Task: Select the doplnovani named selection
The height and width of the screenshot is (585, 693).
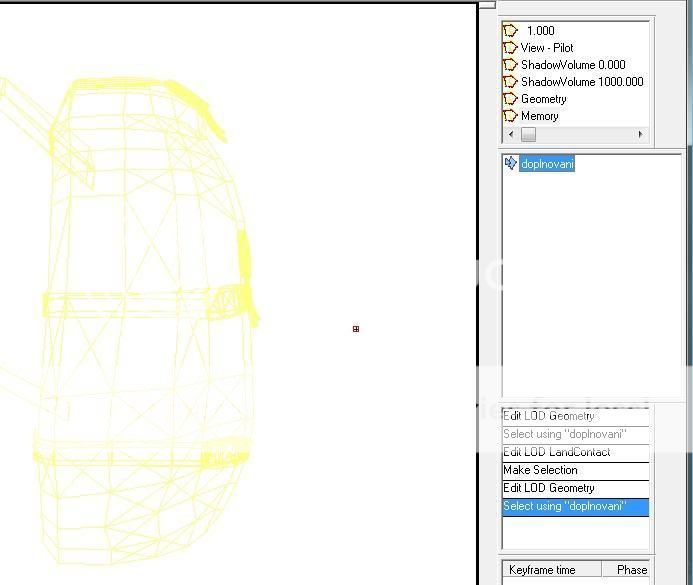Action: pos(547,164)
